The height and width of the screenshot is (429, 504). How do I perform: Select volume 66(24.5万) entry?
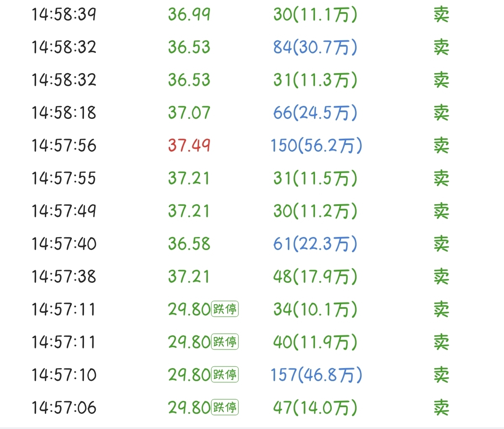point(315,113)
